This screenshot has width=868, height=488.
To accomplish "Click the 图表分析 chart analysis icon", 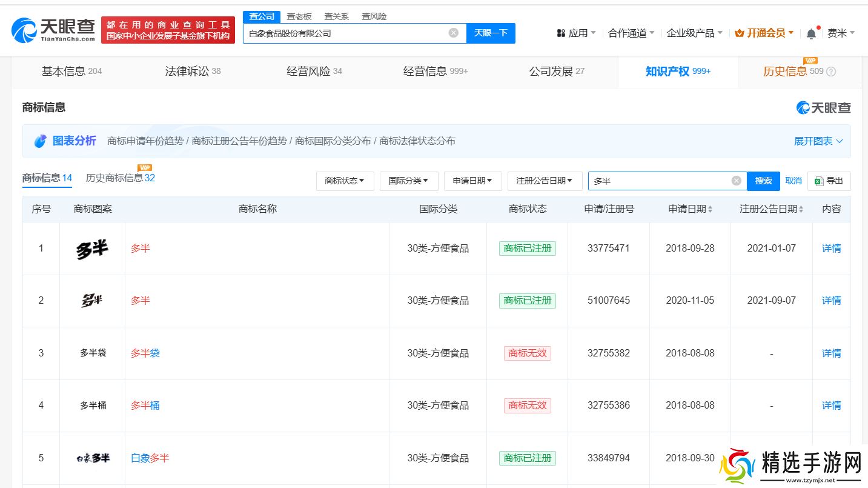I will pos(40,141).
